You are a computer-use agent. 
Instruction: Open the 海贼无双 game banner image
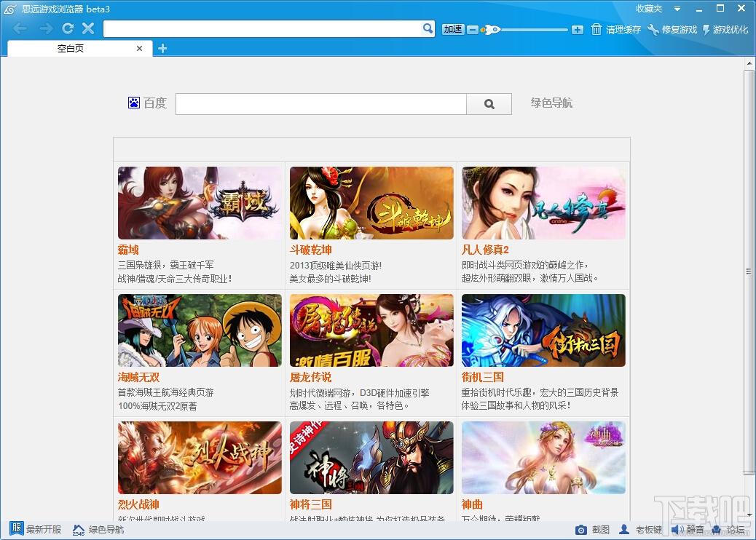coord(200,330)
